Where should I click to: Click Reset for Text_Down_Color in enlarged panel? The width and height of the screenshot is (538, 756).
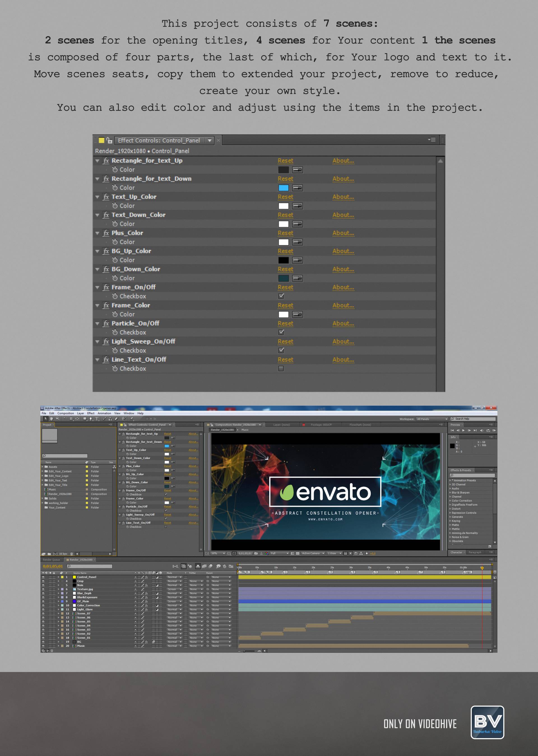point(285,215)
